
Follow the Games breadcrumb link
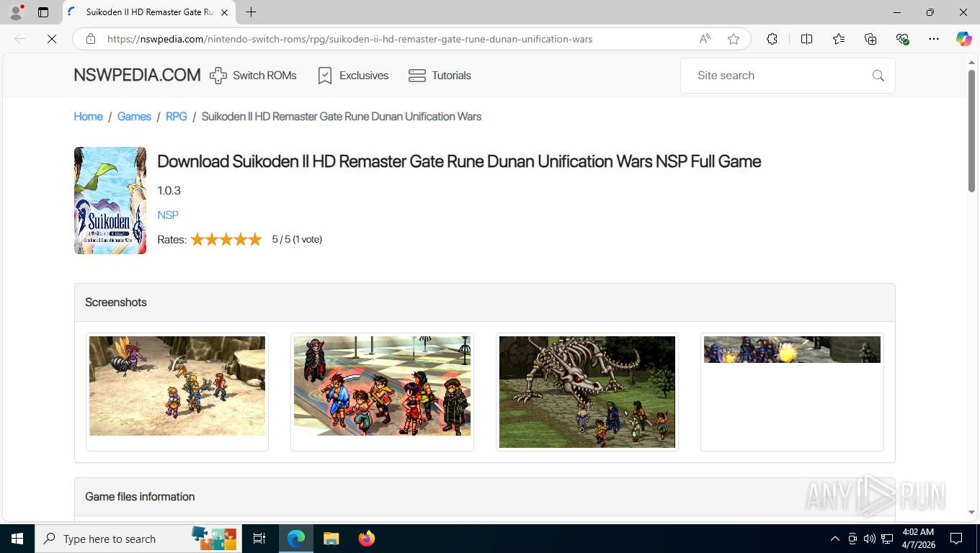134,117
